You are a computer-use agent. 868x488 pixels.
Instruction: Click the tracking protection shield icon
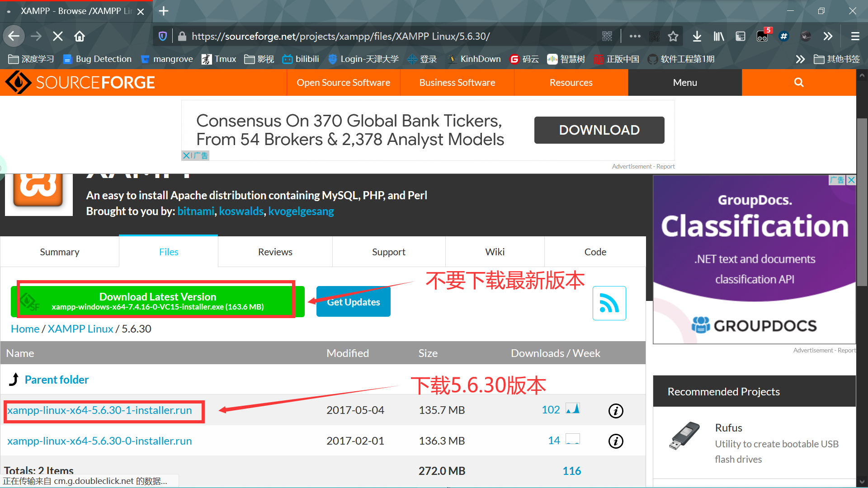[x=163, y=36]
